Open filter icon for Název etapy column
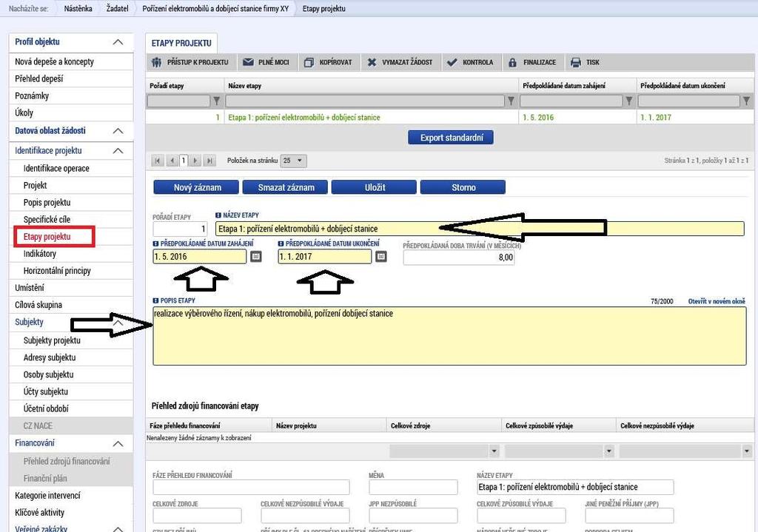Screen dimensions: 758x532 (x=511, y=101)
